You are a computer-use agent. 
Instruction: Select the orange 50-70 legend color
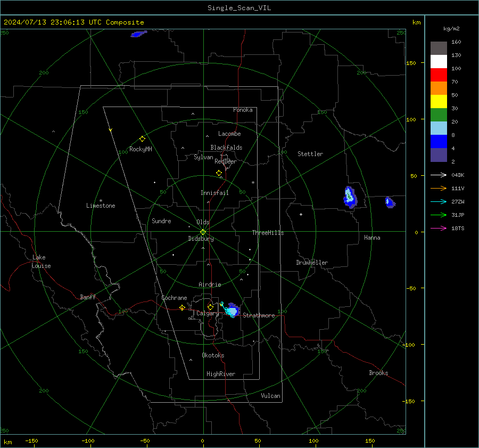(439, 88)
